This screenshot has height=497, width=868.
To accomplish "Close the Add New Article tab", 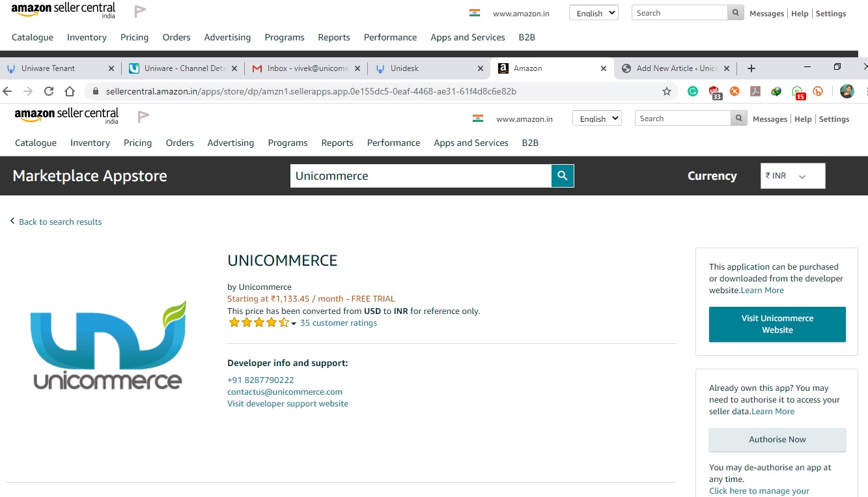I will [x=727, y=68].
